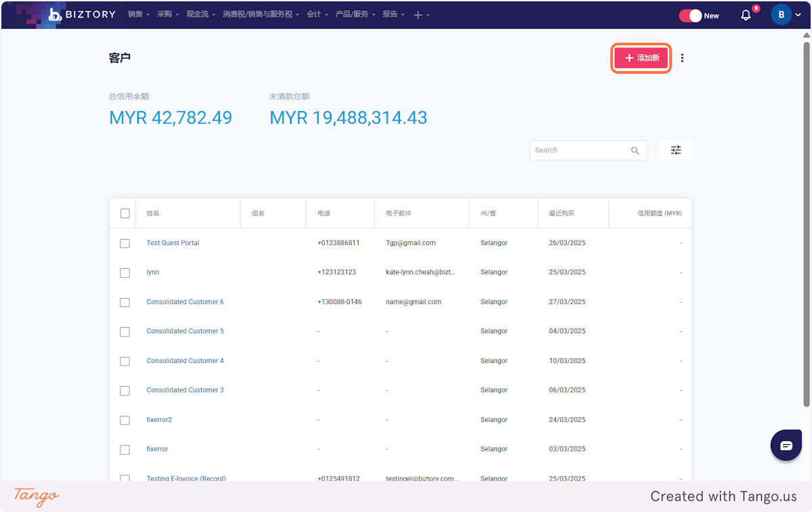
Task: Open the Consolidated Customer 3 link
Action: click(185, 390)
